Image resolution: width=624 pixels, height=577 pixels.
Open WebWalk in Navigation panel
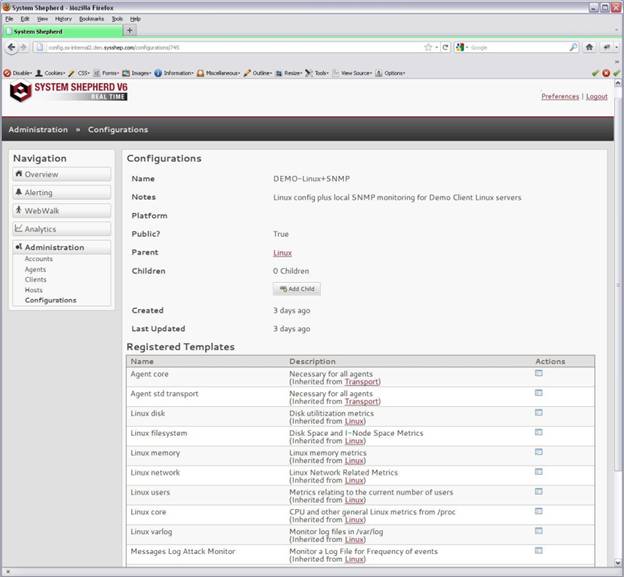coord(62,211)
